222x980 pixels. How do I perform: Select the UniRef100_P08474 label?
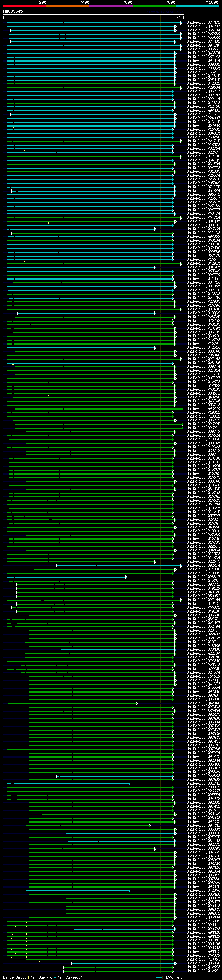pos(203,213)
